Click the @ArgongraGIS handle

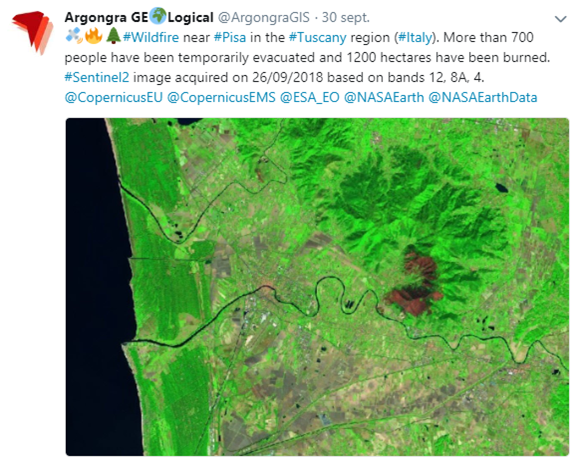tap(264, 17)
